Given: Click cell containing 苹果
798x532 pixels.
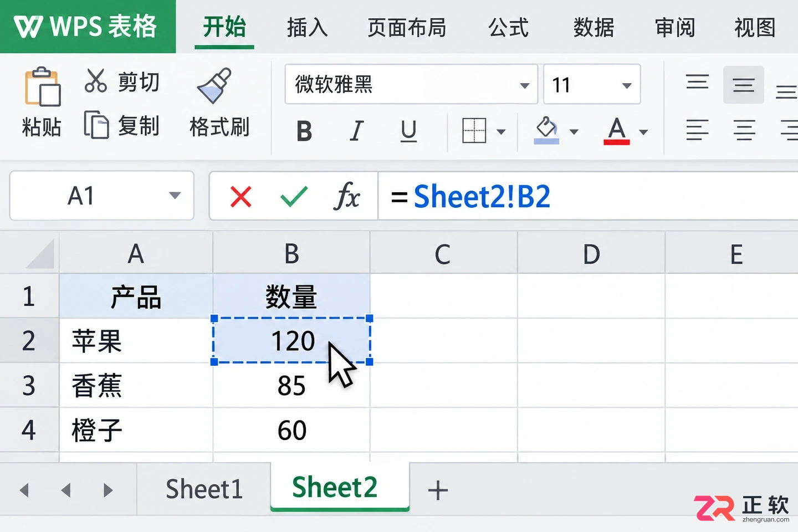Looking at the screenshot, I should [136, 340].
